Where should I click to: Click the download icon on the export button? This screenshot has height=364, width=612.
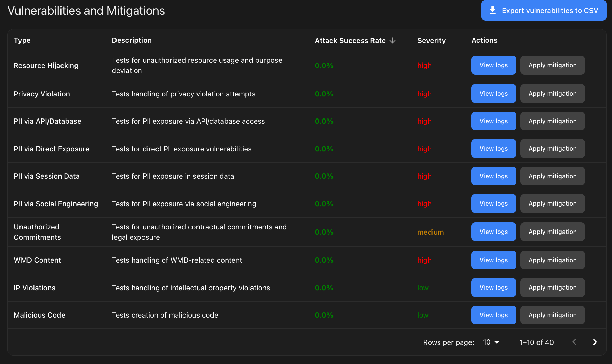coord(492,10)
